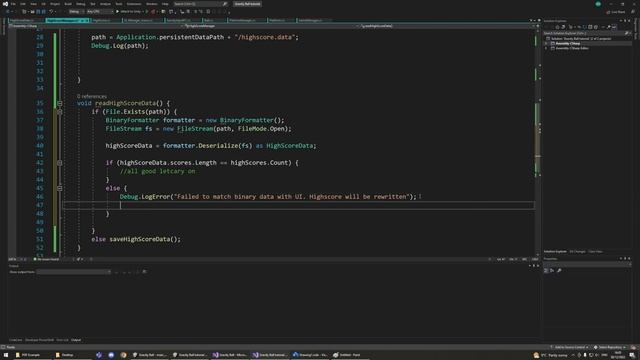Expand the Assembly-CSharp project node
Viewport: 640px width, 360px height.
[546, 43]
